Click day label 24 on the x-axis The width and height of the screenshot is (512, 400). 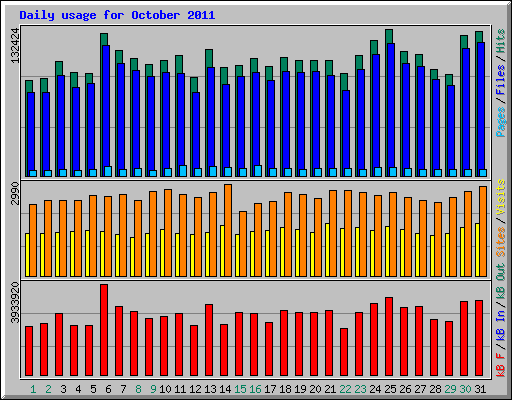(x=375, y=389)
